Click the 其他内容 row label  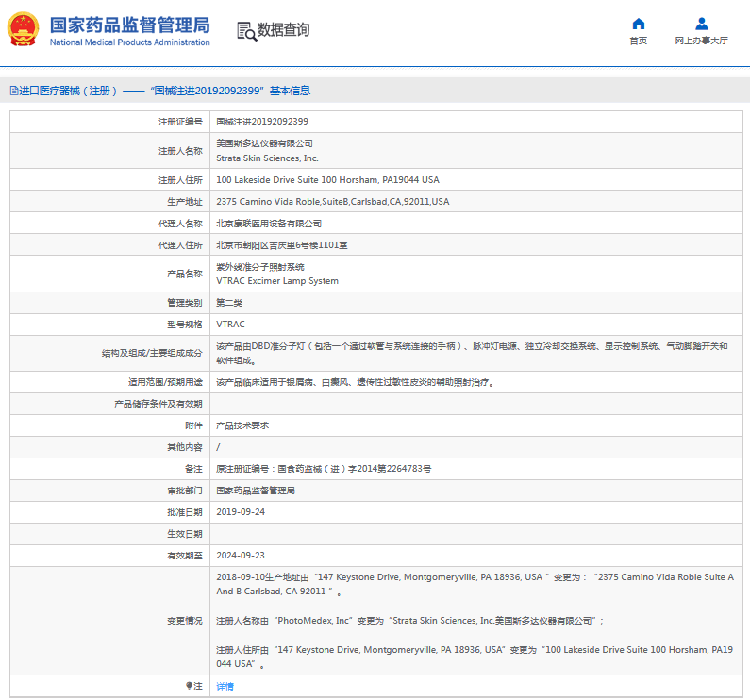point(185,447)
